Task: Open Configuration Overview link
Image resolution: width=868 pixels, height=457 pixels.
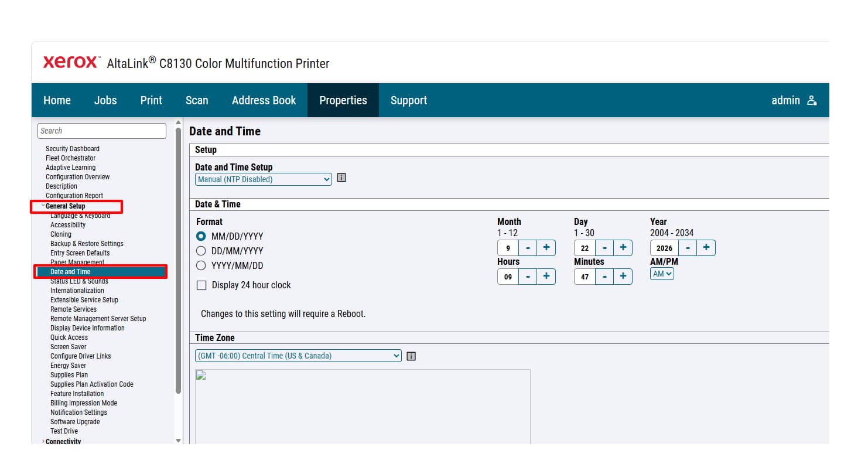Action: coord(77,177)
